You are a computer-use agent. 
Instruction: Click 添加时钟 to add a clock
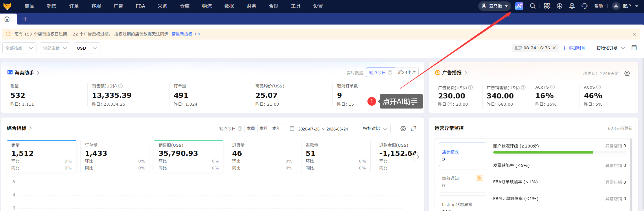(x=574, y=48)
